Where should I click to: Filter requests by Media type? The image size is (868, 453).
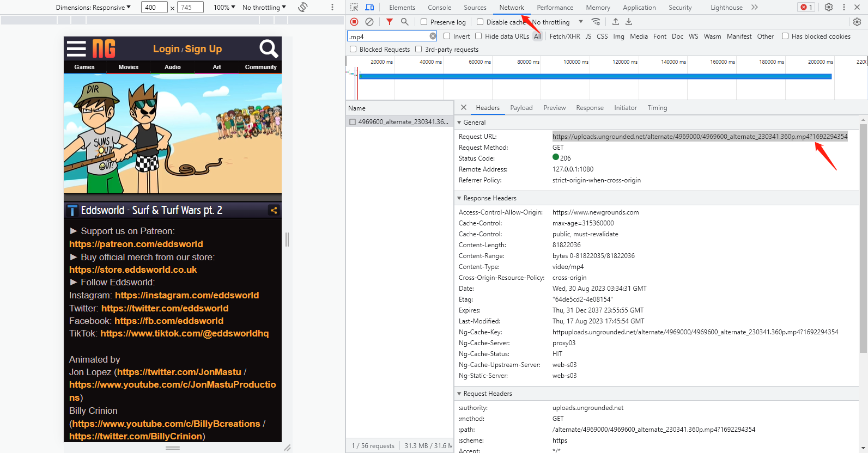point(639,36)
